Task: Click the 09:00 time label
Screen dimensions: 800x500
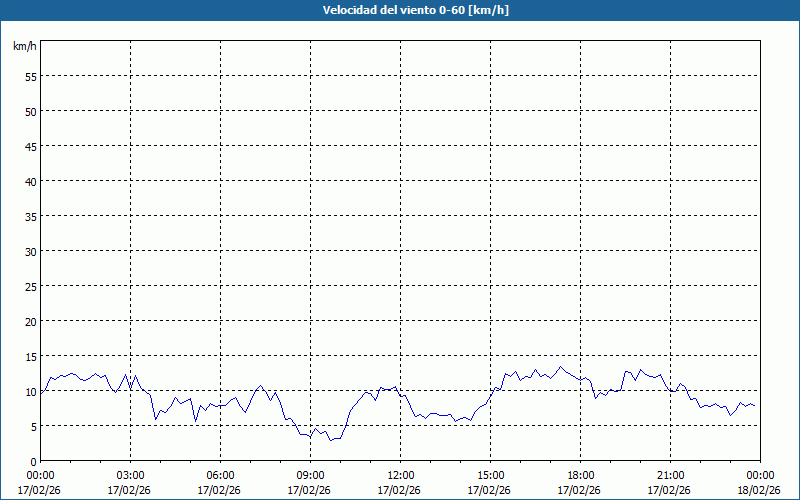Action: (x=310, y=475)
